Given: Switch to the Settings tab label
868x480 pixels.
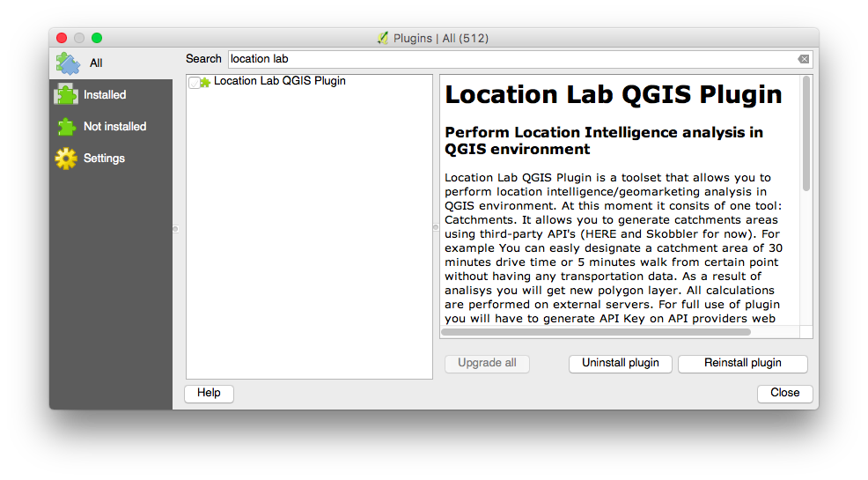Looking at the screenshot, I should (x=104, y=159).
